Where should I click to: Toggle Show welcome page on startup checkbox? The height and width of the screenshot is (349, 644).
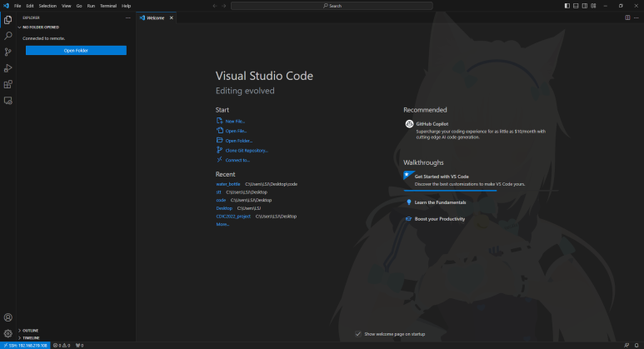click(x=358, y=334)
